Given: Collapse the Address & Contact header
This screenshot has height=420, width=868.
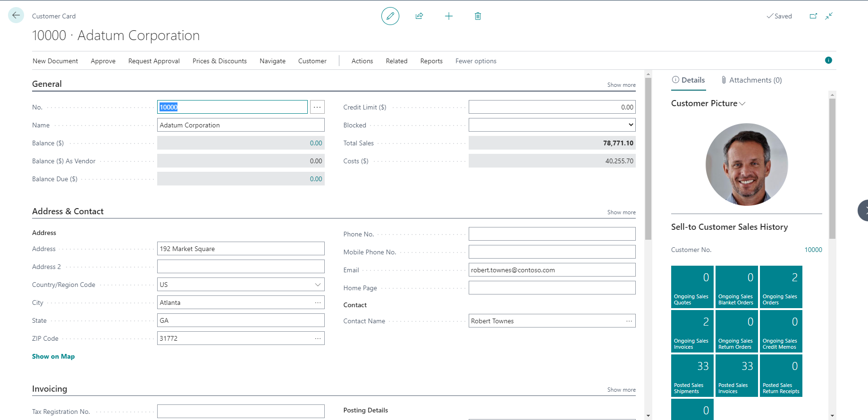Looking at the screenshot, I should point(68,211).
